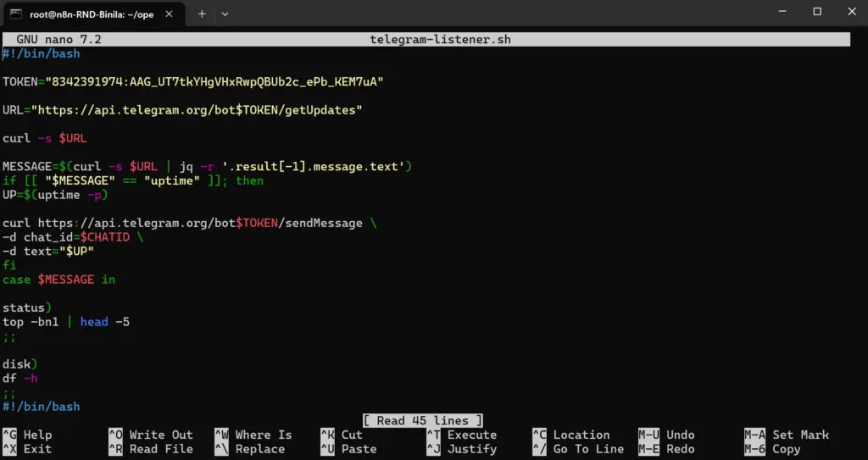868x460 pixels.
Task: Expand the terminal profile dropdown chevron
Action: tap(225, 14)
